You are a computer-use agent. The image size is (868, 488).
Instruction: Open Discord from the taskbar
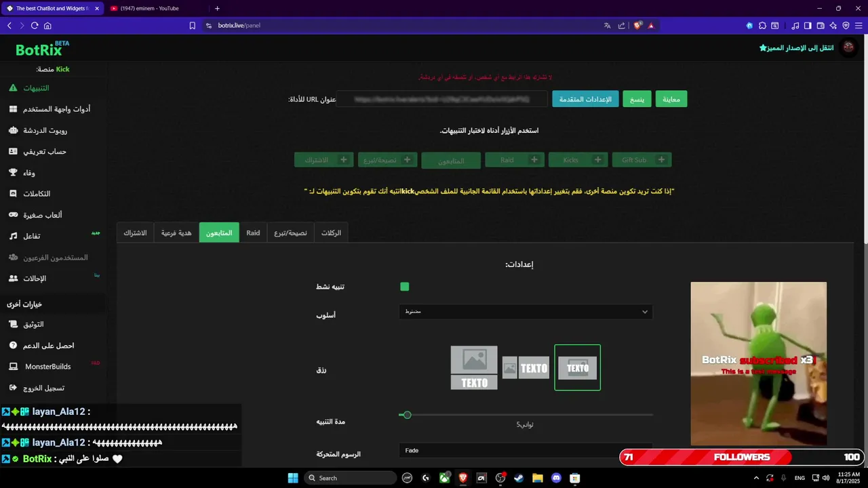click(x=556, y=478)
